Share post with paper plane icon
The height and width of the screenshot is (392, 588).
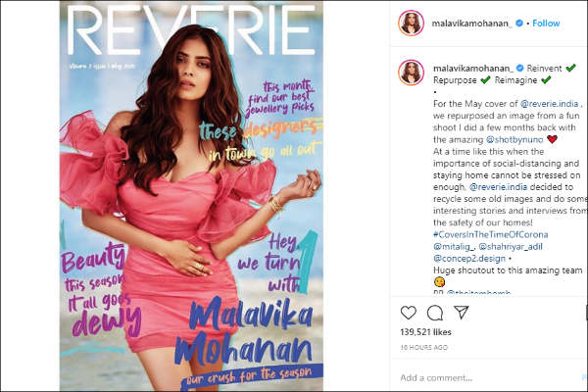point(462,312)
